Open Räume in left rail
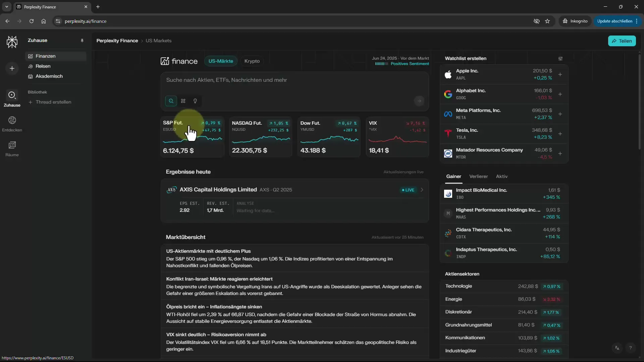Viewport: 644px width, 362px height. click(x=12, y=148)
